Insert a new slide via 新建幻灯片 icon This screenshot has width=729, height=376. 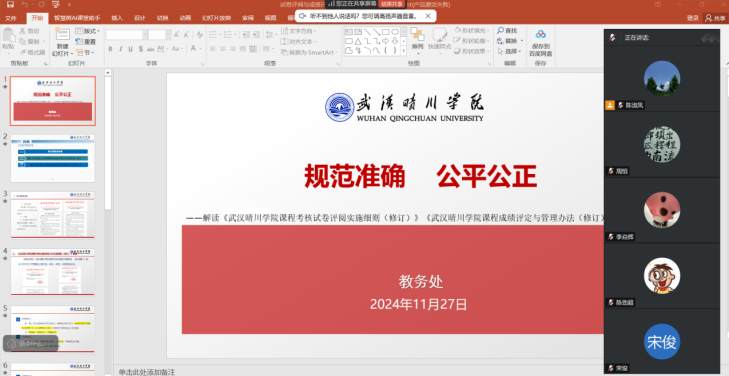tap(62, 34)
